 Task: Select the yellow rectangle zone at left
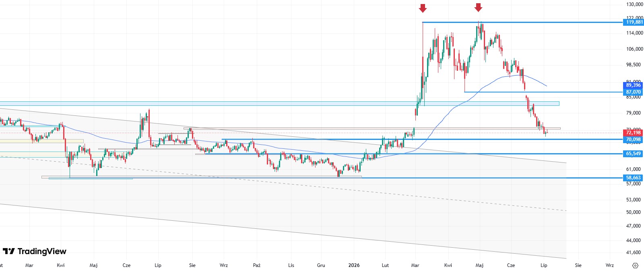pos(41,141)
